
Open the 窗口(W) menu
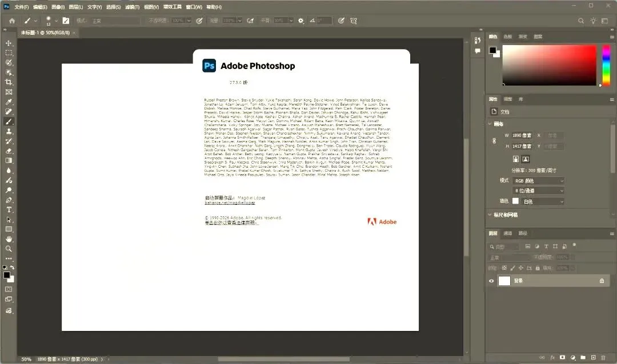194,7
